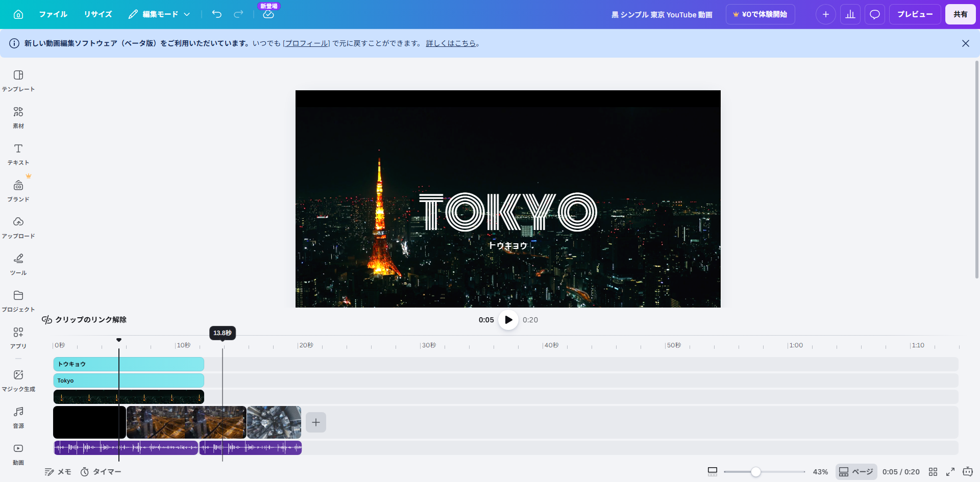
Task: Open the 音源 audio panel
Action: (x=18, y=417)
